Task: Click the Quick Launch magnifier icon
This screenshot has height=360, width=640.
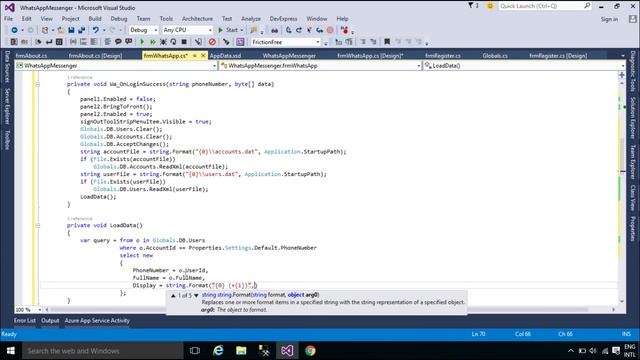Action: point(587,6)
